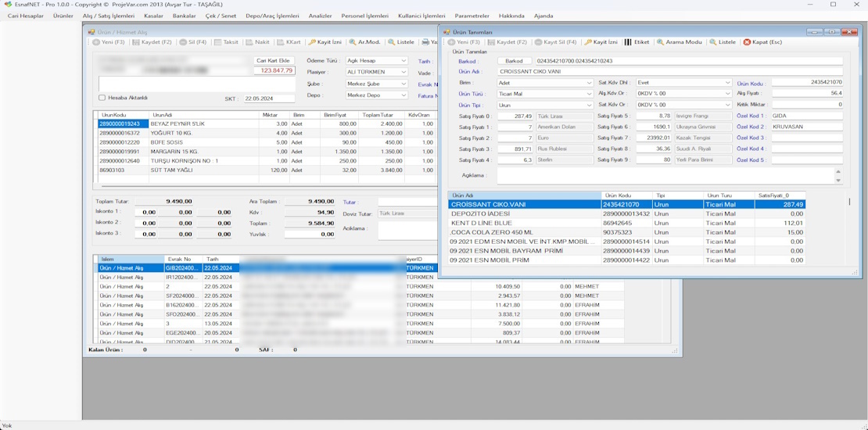Select BEYAZ PEYNİR 5'LİK row
The image size is (868, 430).
267,124
